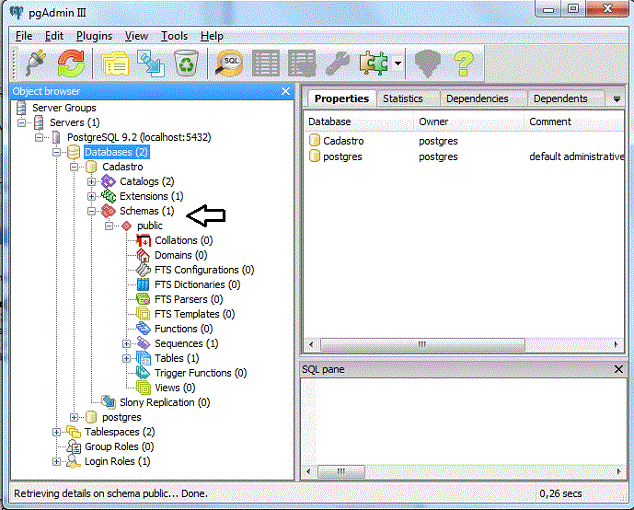Collapse the Schemas (1) node
This screenshot has width=634, height=510.
pyautogui.click(x=91, y=211)
